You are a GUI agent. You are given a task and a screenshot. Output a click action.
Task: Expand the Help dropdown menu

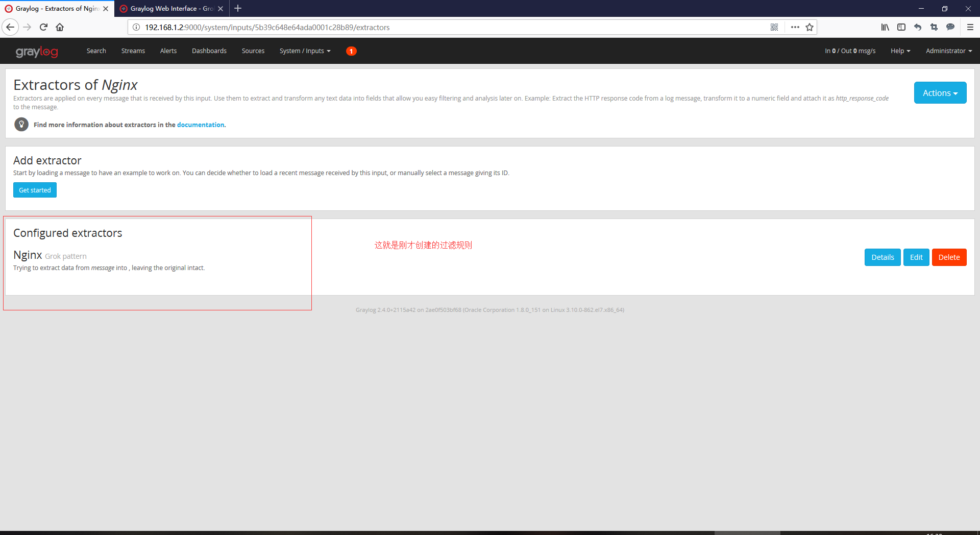[900, 51]
